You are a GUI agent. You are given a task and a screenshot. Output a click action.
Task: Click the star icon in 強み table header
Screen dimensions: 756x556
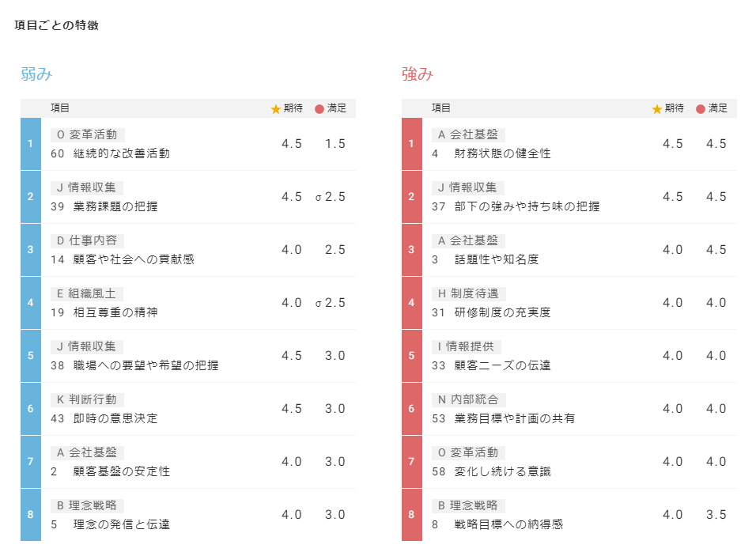click(x=656, y=109)
